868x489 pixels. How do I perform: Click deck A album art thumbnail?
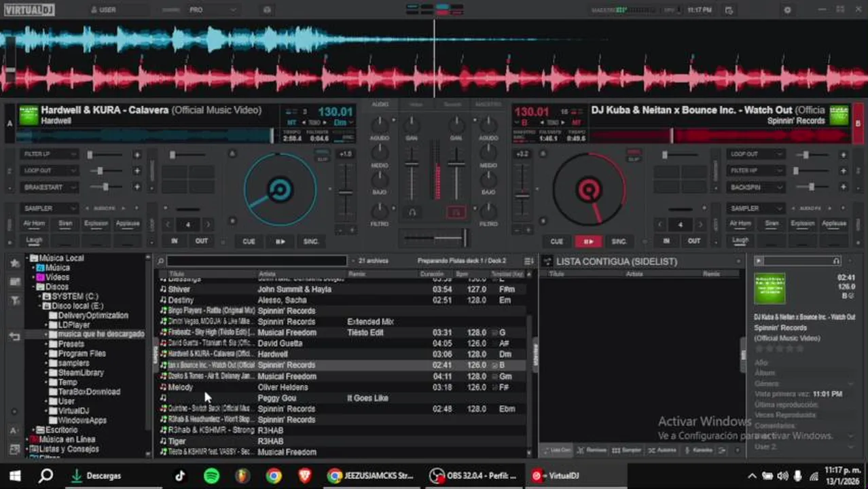coord(29,115)
